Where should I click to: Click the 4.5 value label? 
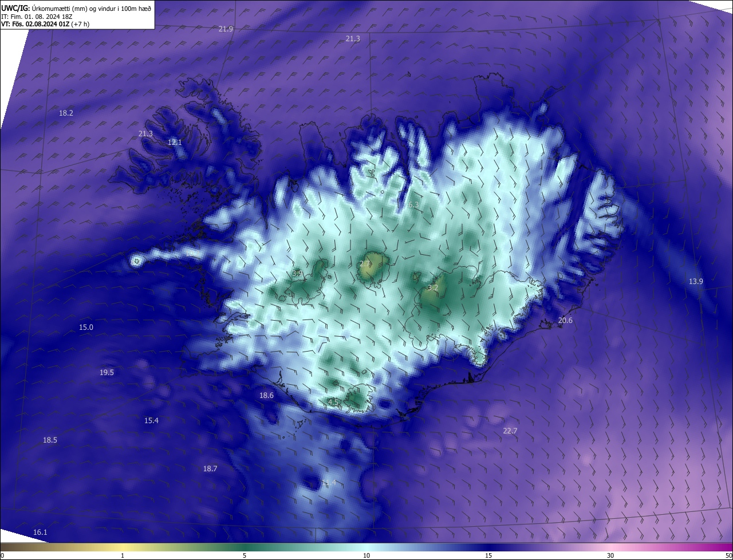(x=334, y=402)
